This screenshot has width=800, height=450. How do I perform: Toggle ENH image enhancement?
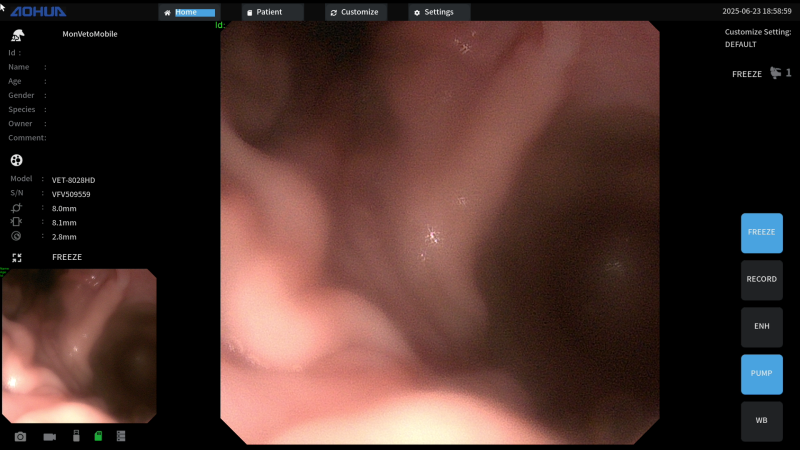pyautogui.click(x=762, y=327)
